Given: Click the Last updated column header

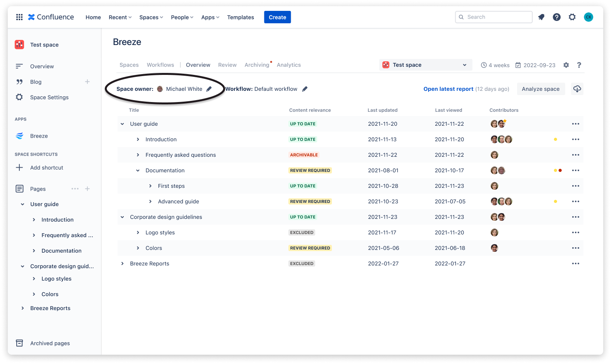Looking at the screenshot, I should [383, 110].
